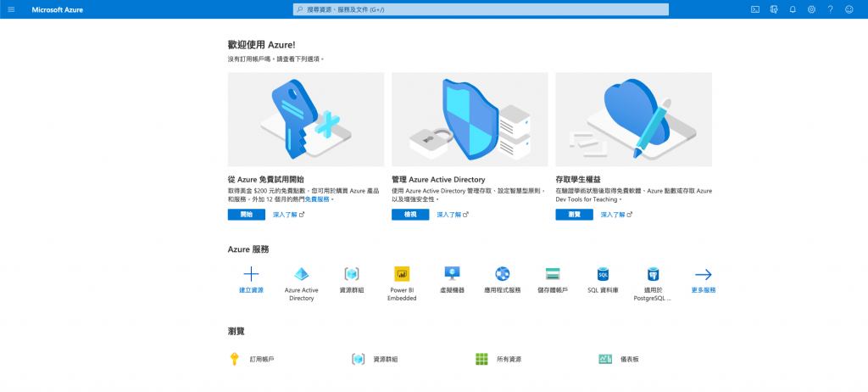Open 應用程式服務 icon

(x=502, y=274)
